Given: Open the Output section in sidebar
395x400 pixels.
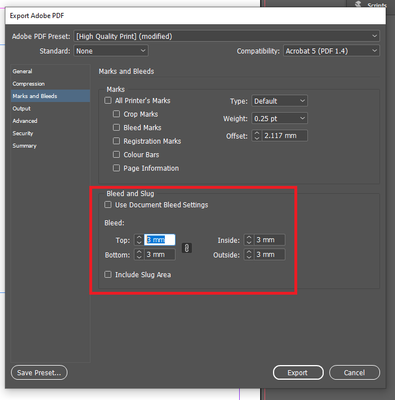Looking at the screenshot, I should click(22, 108).
